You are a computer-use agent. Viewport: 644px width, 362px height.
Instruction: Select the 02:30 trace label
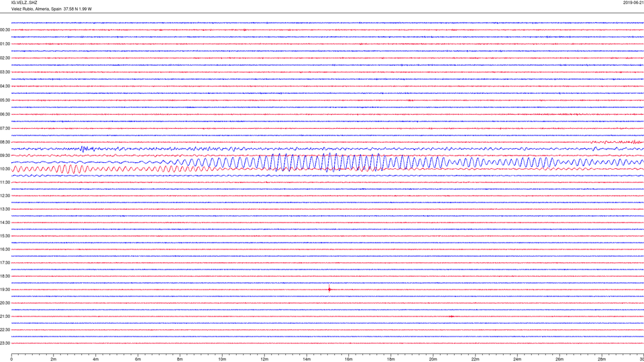click(5, 58)
